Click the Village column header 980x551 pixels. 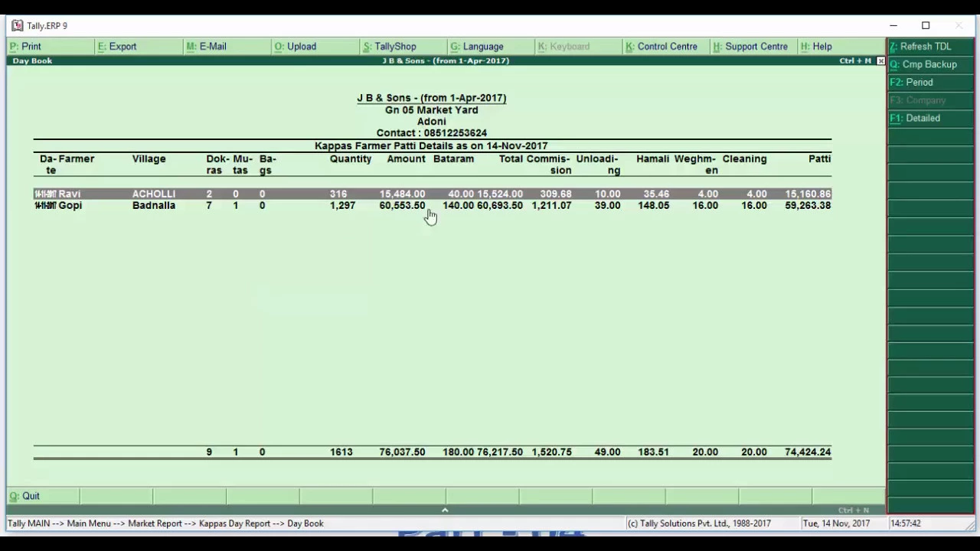click(149, 159)
